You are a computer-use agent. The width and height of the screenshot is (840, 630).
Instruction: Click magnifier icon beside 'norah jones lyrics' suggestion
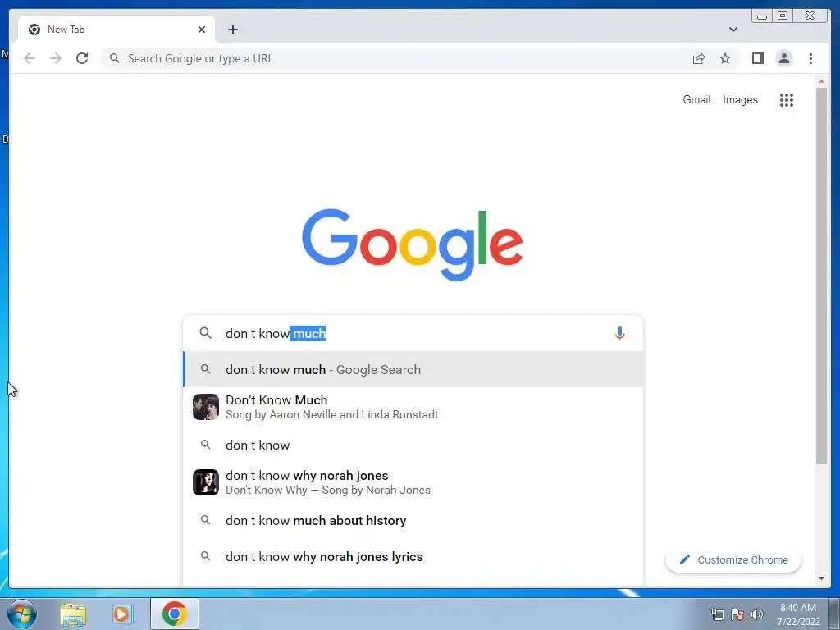pos(205,556)
